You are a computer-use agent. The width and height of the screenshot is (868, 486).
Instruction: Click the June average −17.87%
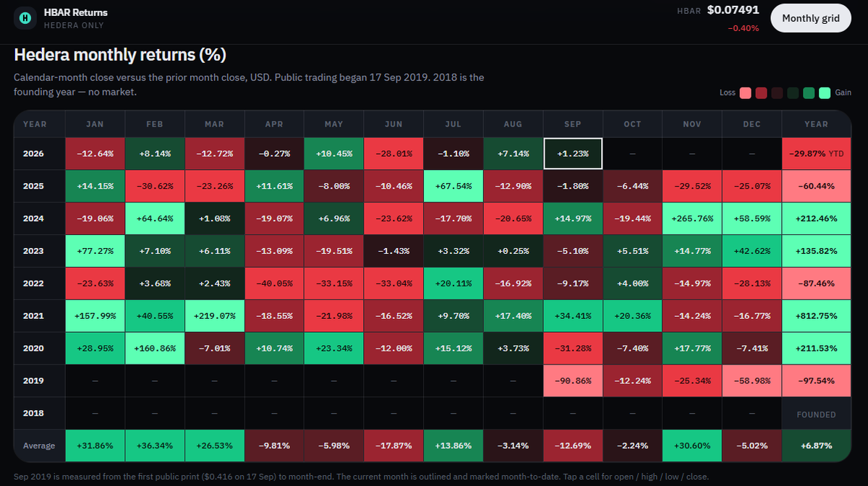pos(393,446)
